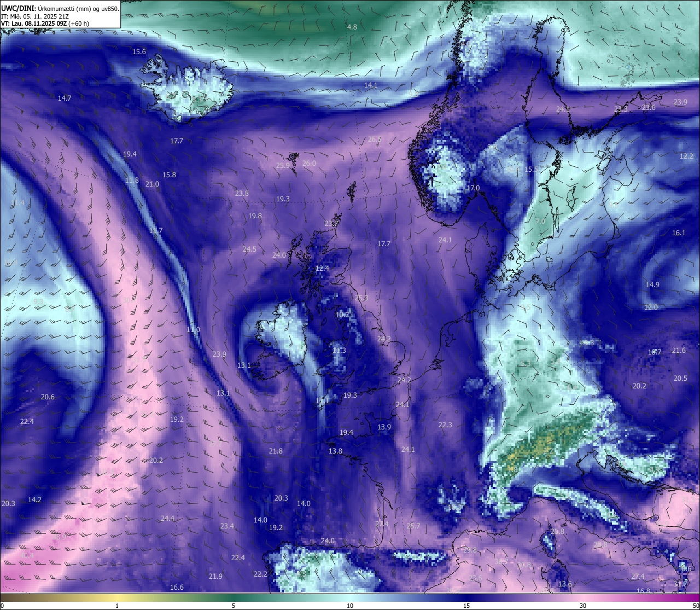This screenshot has height=610, width=700.
Task: Click the 11.3 value over Wales
Action: (339, 350)
